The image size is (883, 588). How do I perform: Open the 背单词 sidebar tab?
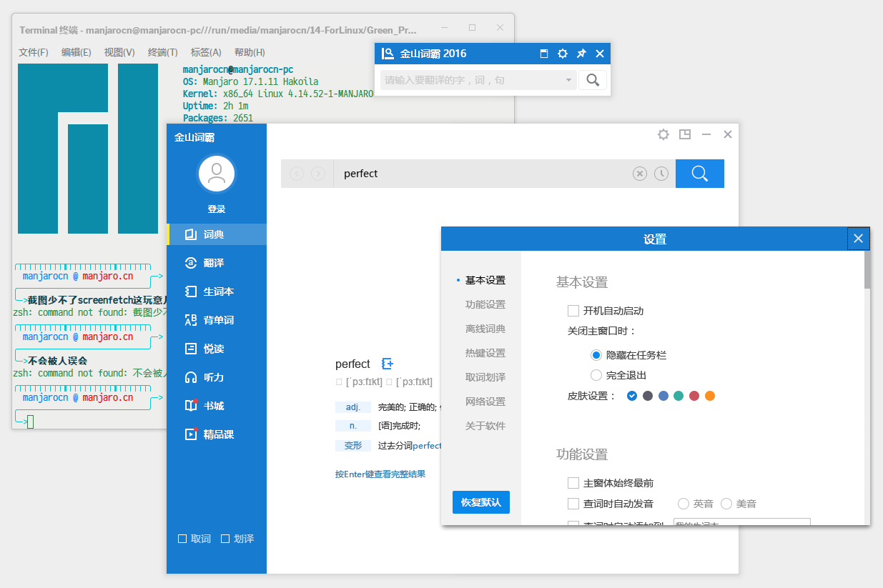point(217,320)
